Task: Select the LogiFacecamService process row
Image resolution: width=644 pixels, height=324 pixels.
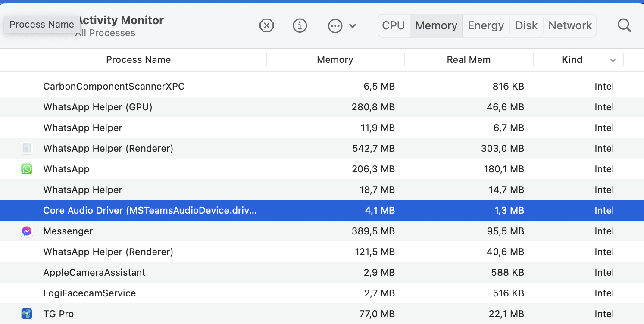Action: (x=90, y=293)
